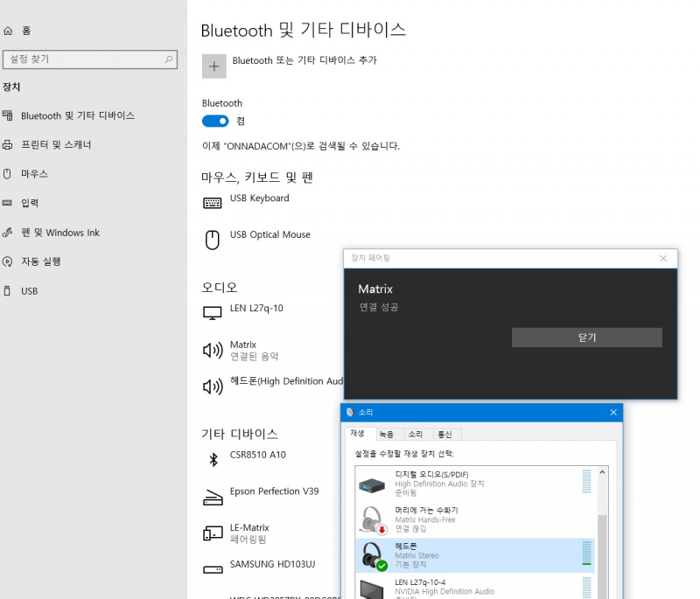The width and height of the screenshot is (700, 599).
Task: Select the Epson Perfection V39 scanner icon
Action: pos(213,496)
